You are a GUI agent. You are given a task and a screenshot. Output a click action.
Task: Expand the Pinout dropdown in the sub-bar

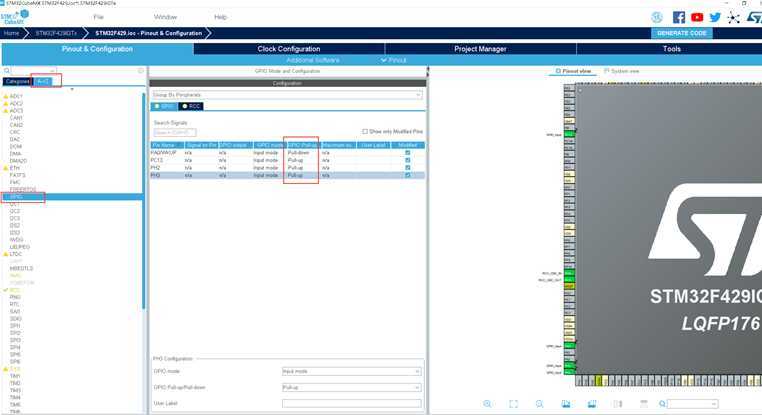tap(394, 60)
